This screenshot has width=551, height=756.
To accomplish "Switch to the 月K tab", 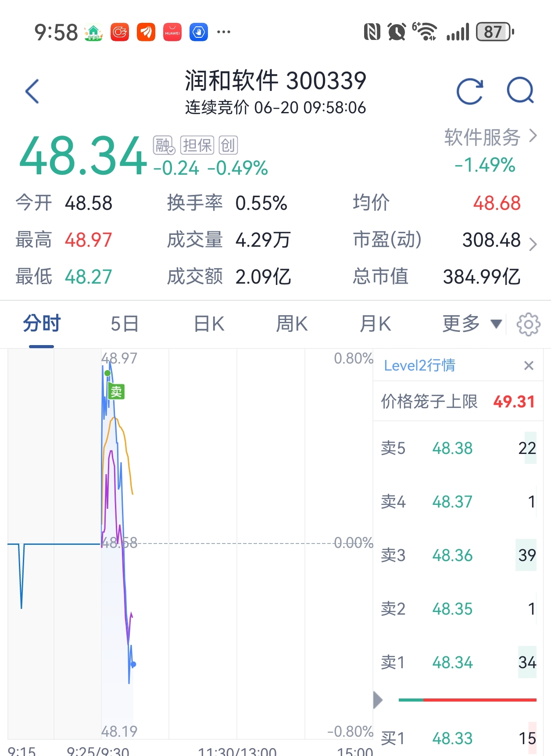I will (x=375, y=324).
